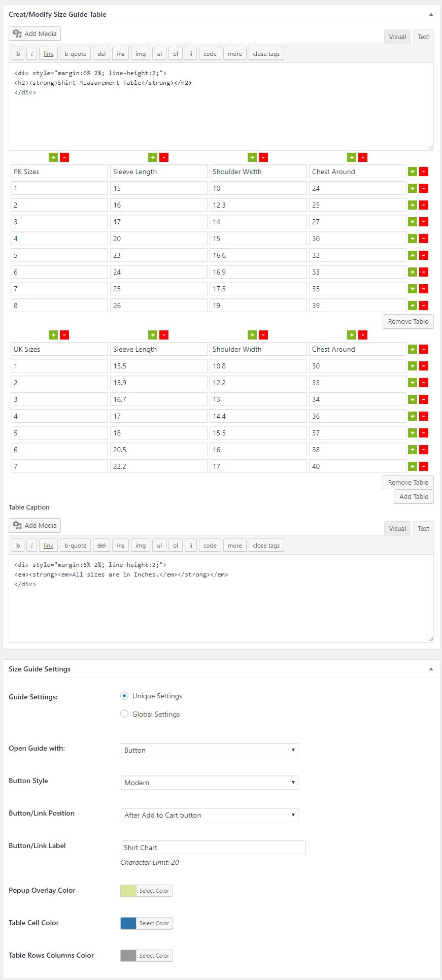Viewport: 442px width, 980px height.
Task: Click Select Color for Popup Overlay
Action: point(154,891)
